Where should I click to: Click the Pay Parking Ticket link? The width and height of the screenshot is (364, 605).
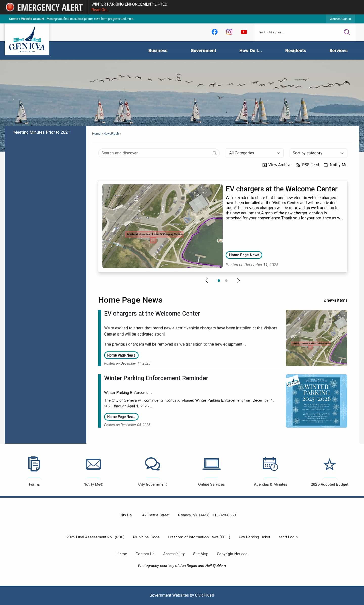tap(255, 537)
